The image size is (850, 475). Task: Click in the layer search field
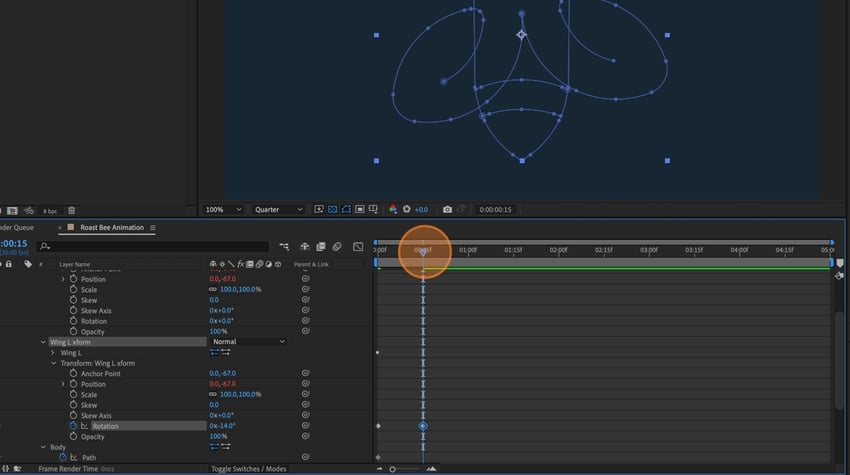(153, 246)
